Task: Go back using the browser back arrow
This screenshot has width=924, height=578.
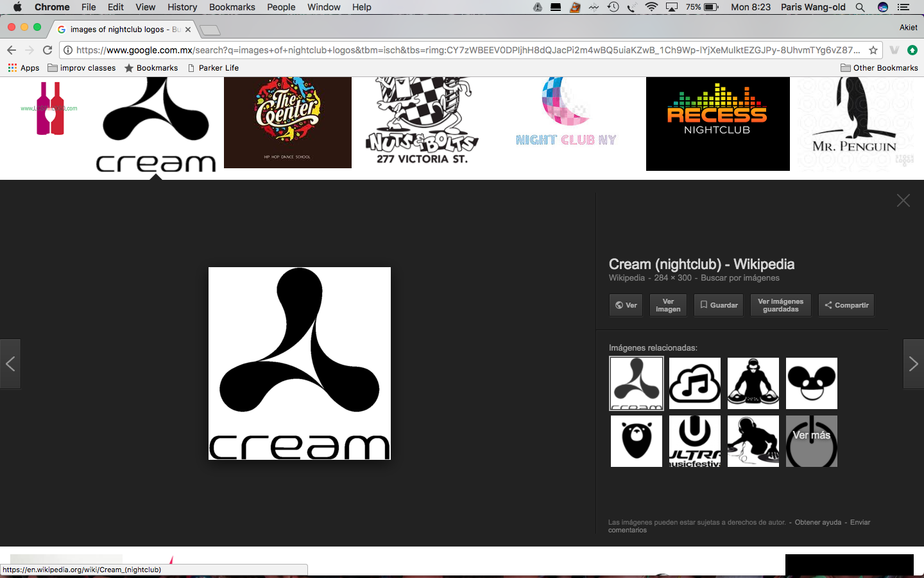Action: click(12, 50)
